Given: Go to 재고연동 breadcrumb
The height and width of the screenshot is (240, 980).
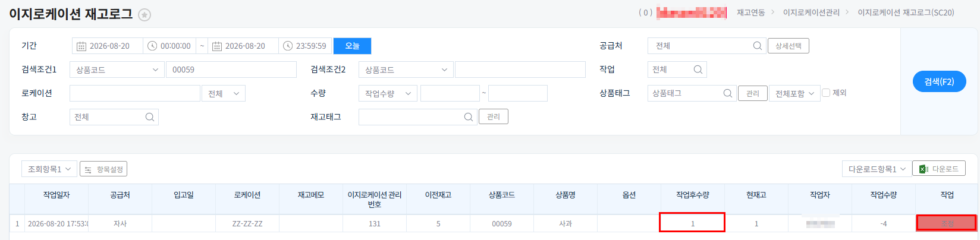Looking at the screenshot, I should [751, 12].
